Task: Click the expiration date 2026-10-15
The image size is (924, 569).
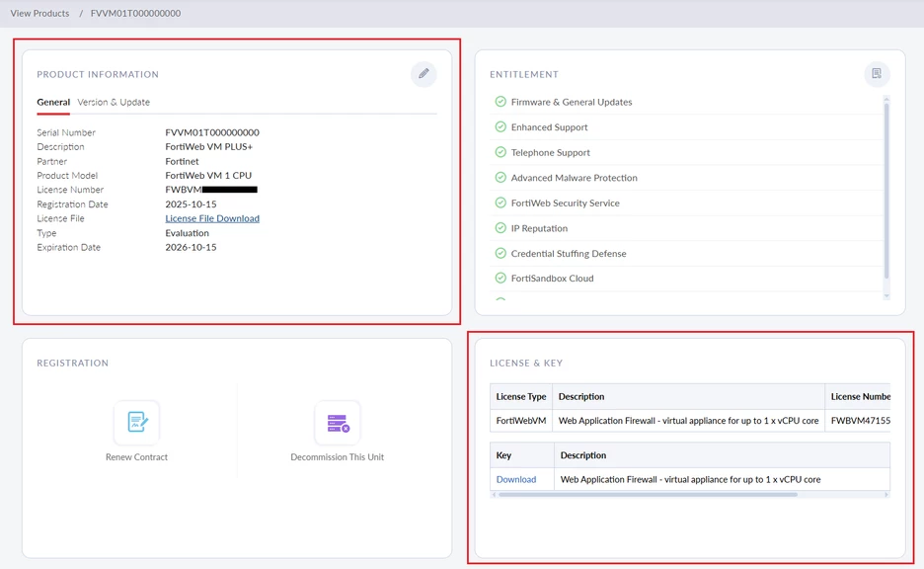Action: pyautogui.click(x=191, y=247)
